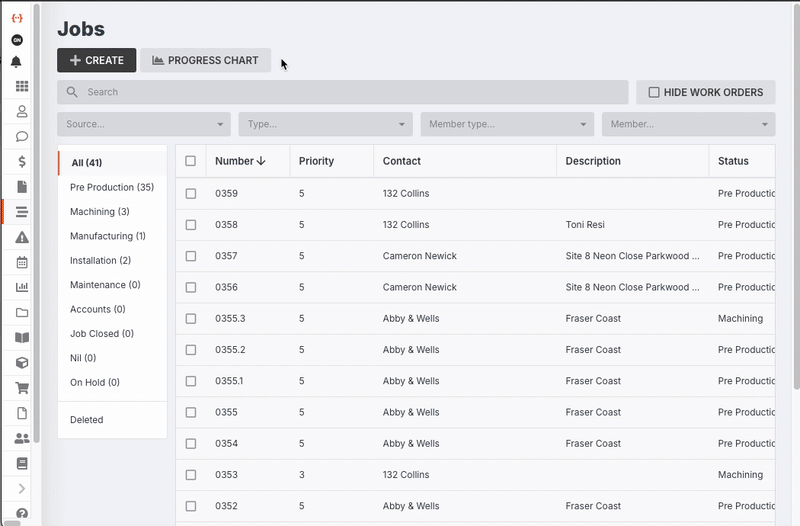
Task: Check the box for job 0355.3
Action: coord(191,318)
